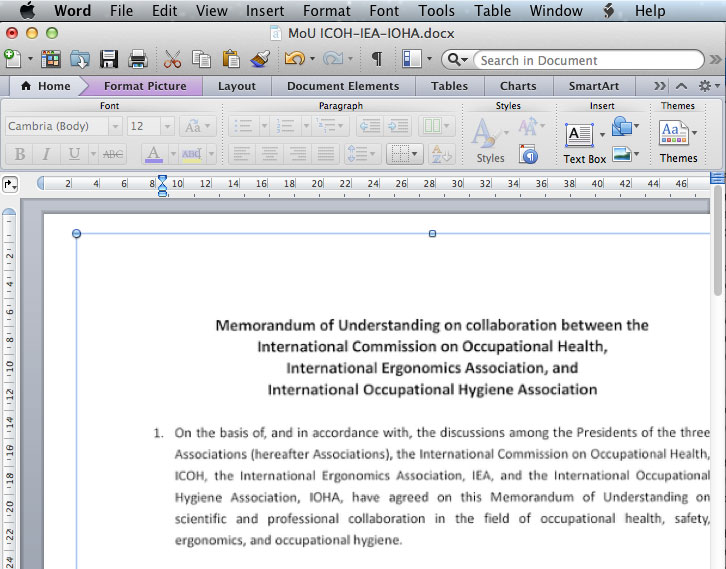
Task: Click the indent marker on ruler
Action: [162, 186]
